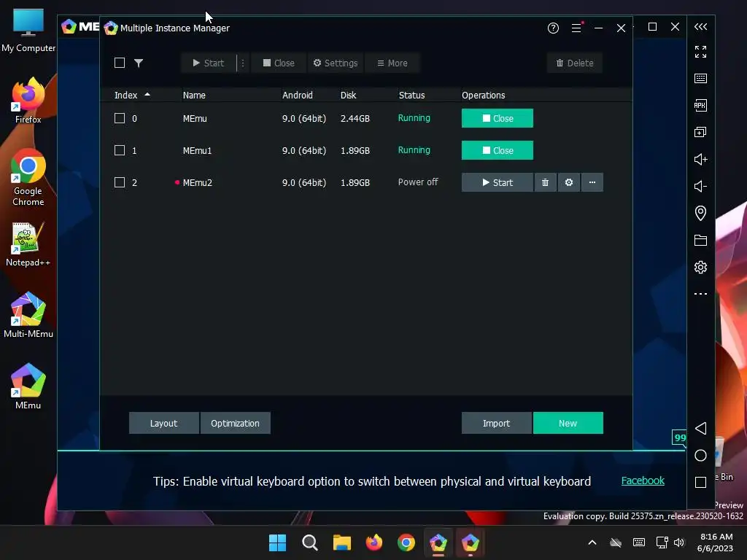Sort by the Name column header

point(194,96)
